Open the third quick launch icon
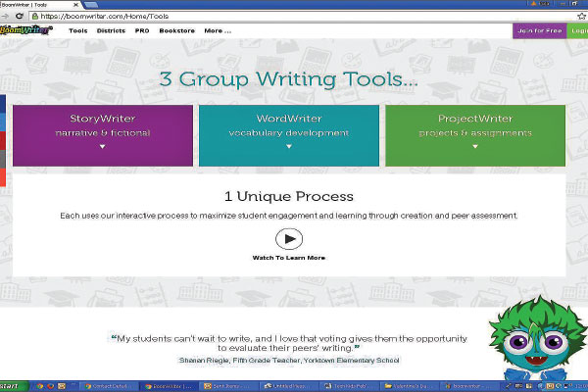Viewport: 588px width, 392px height. click(62, 386)
